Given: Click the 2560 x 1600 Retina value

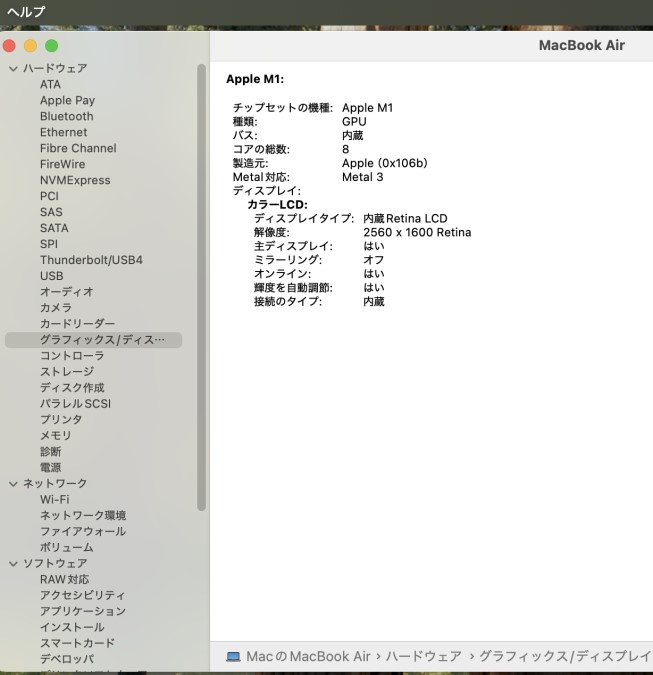Looking at the screenshot, I should 417,232.
